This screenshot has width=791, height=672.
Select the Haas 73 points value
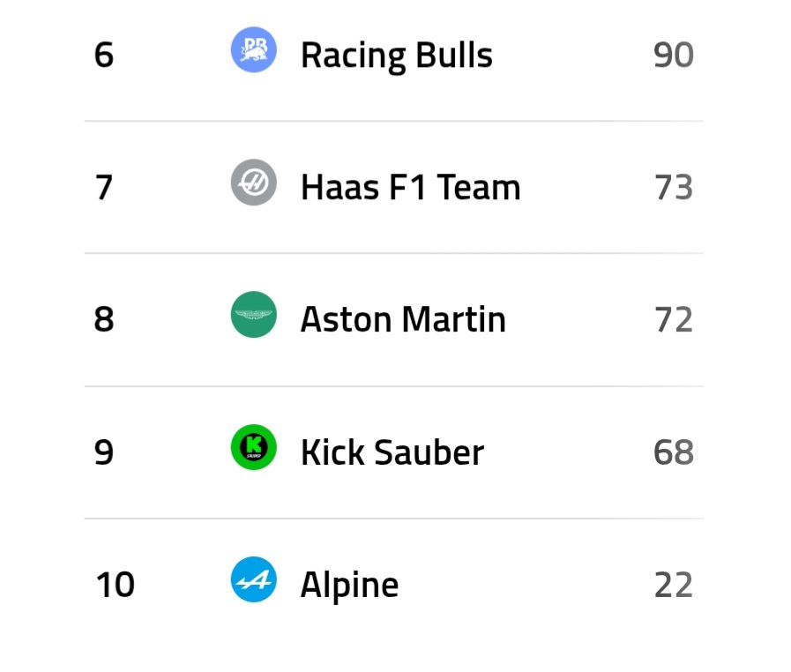click(x=673, y=187)
